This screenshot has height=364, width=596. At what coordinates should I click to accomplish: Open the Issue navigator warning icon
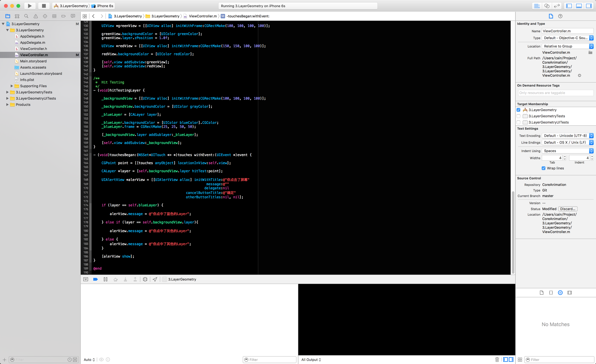click(35, 16)
